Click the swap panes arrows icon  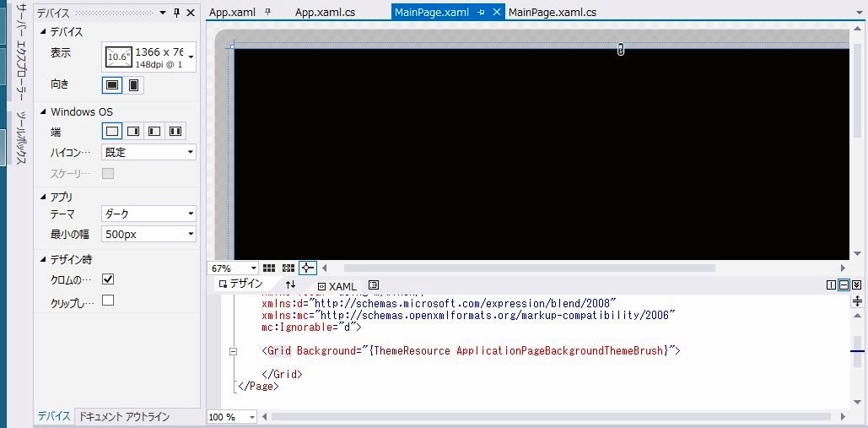point(290,285)
